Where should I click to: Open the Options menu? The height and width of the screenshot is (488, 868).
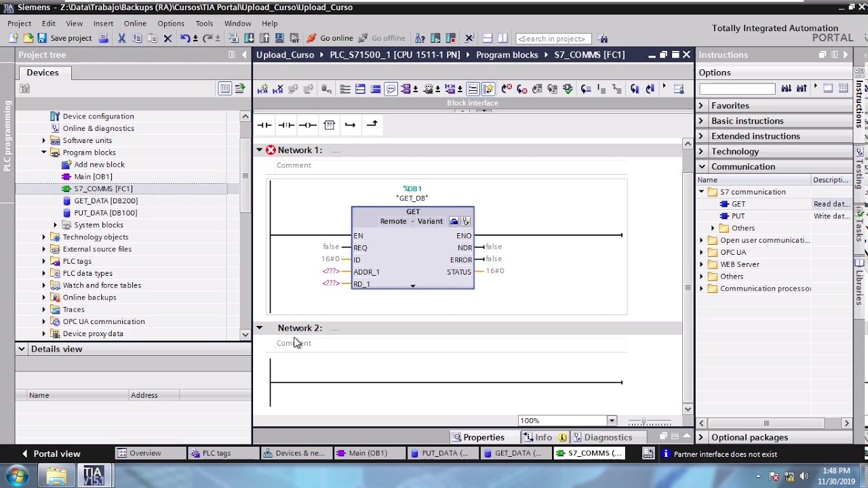tap(171, 23)
